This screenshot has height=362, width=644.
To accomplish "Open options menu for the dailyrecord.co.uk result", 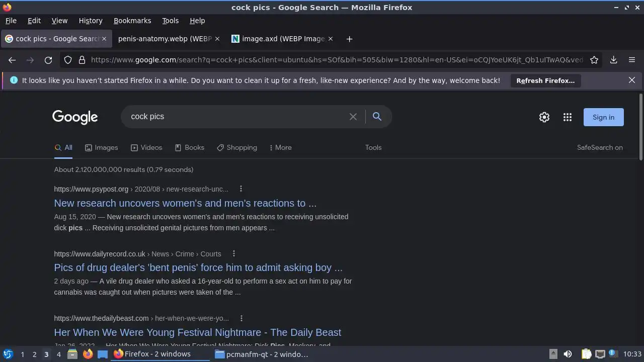I will (x=234, y=253).
